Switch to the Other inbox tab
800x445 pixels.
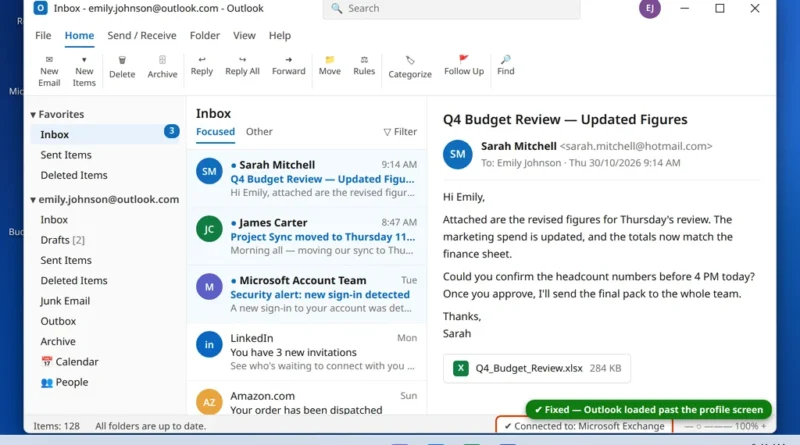[259, 132]
